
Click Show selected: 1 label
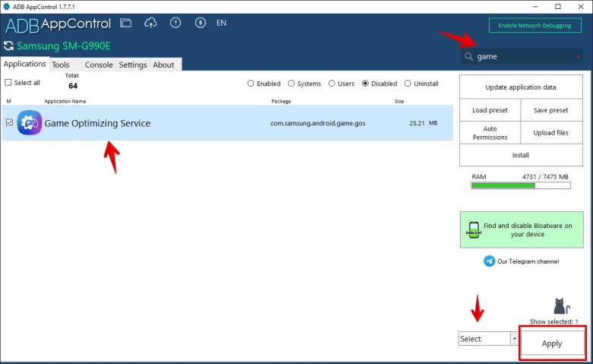click(553, 321)
